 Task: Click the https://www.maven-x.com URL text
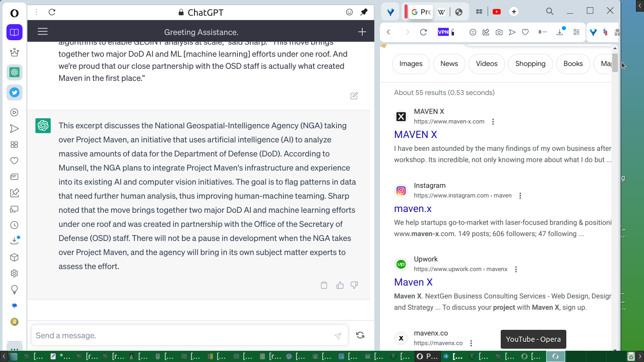(x=449, y=121)
